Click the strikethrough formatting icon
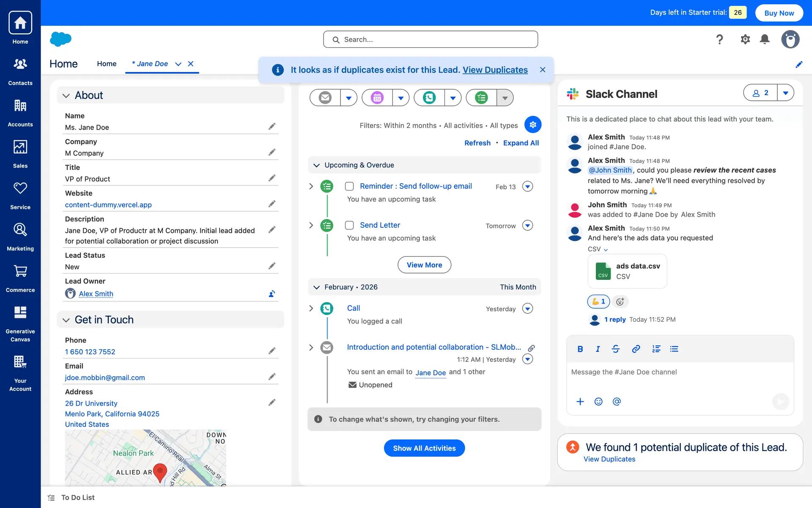Screen dimensions: 812x508 pyautogui.click(x=616, y=349)
